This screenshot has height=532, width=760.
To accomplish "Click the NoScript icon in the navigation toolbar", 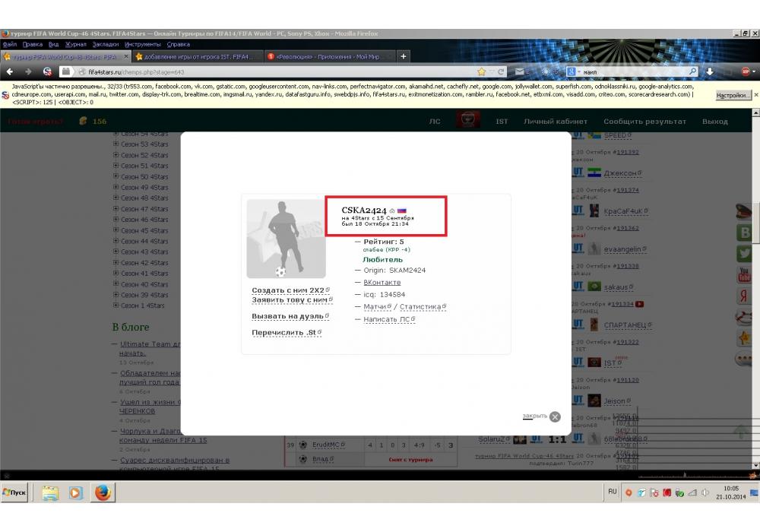I will [47, 71].
